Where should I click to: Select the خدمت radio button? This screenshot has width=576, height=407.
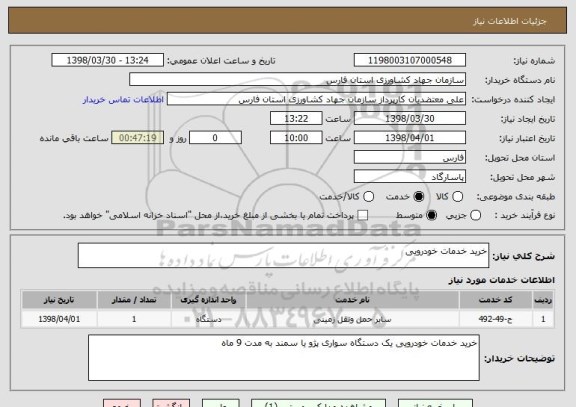point(418,197)
